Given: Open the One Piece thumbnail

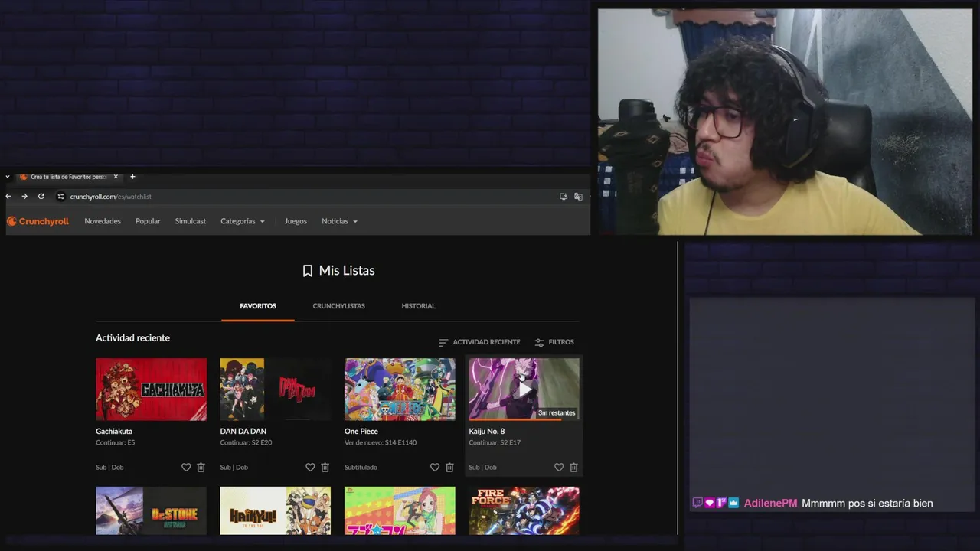Looking at the screenshot, I should [x=400, y=390].
